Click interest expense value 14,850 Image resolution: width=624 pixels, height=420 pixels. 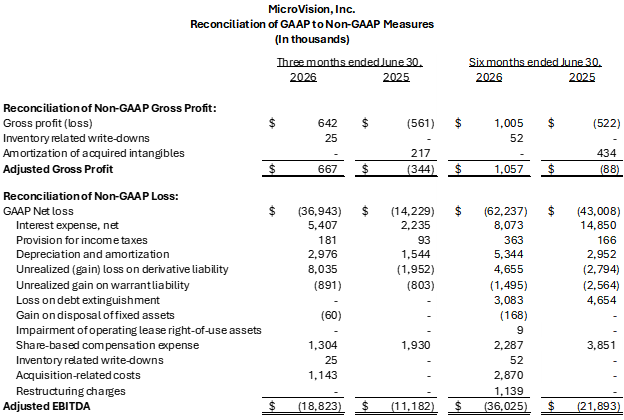coord(598,225)
